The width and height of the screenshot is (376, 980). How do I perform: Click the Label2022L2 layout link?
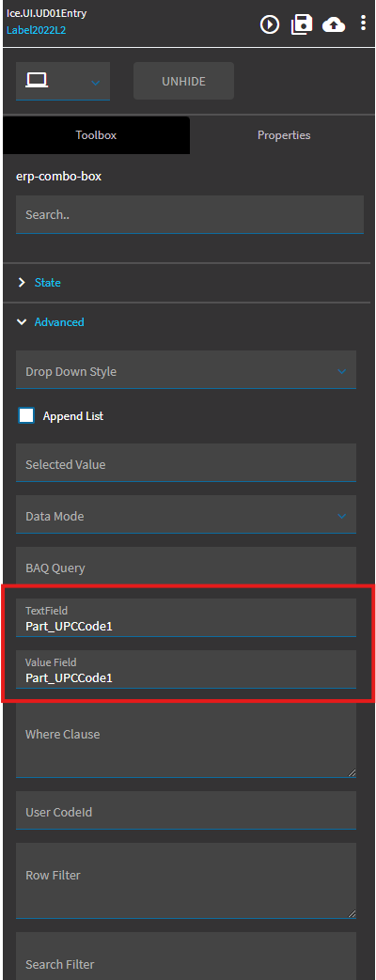point(37,29)
